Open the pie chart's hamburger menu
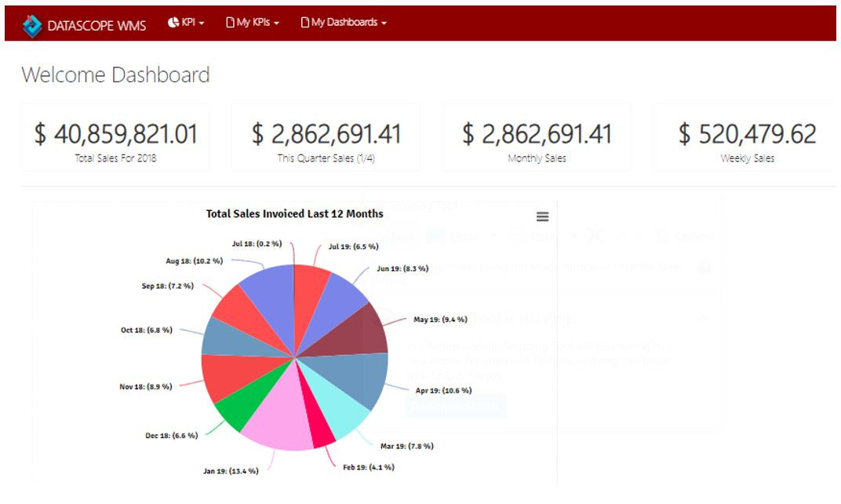The width and height of the screenshot is (841, 504). coord(544,216)
